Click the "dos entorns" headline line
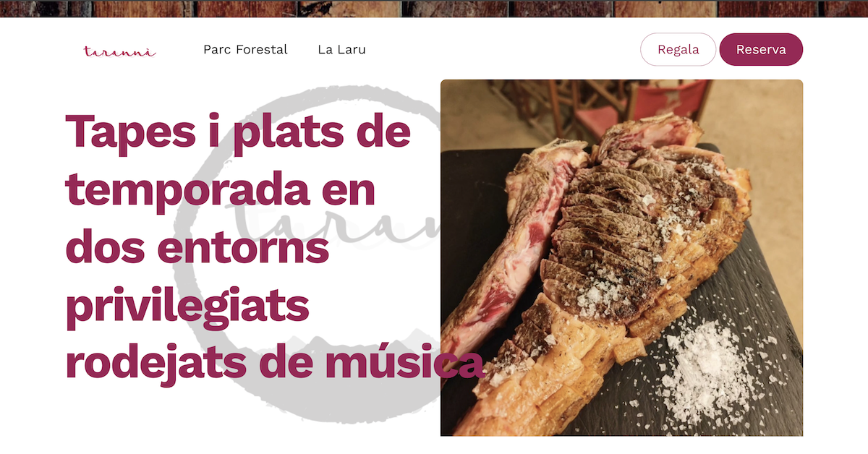 197,249
